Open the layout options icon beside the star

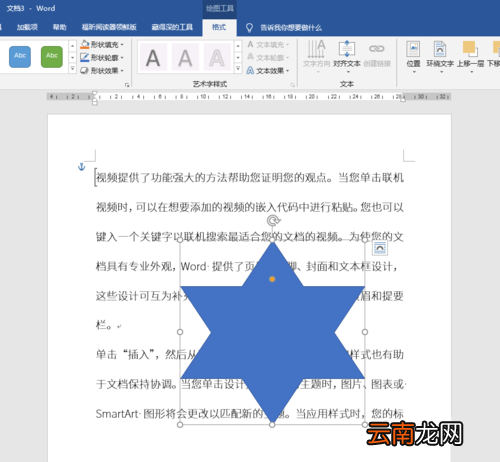pos(380,248)
